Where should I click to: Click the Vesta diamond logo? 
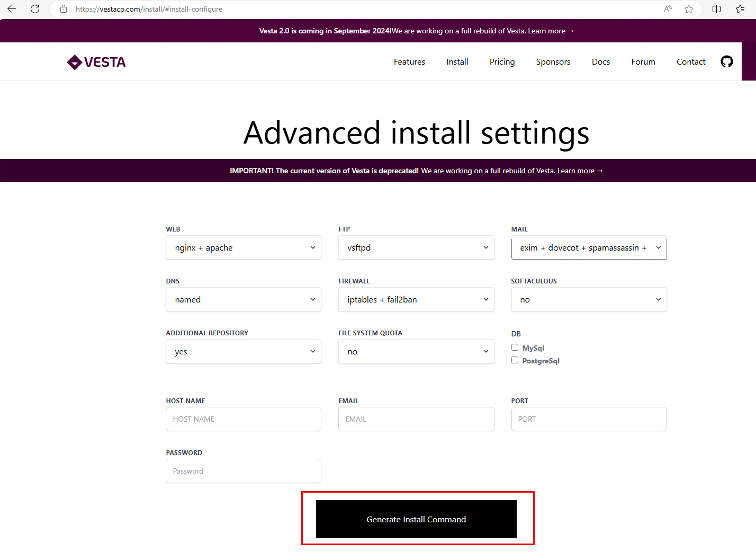click(74, 62)
